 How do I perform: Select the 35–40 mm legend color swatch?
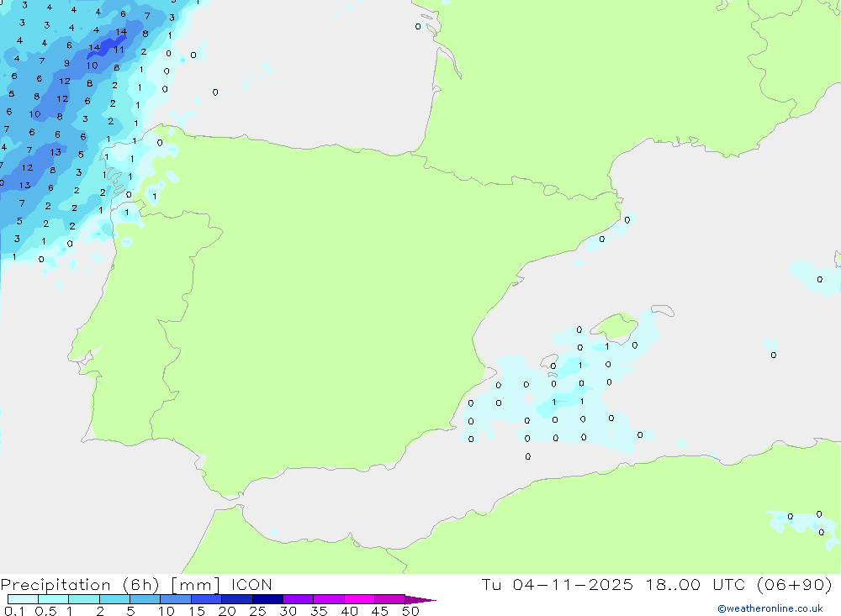[328, 599]
